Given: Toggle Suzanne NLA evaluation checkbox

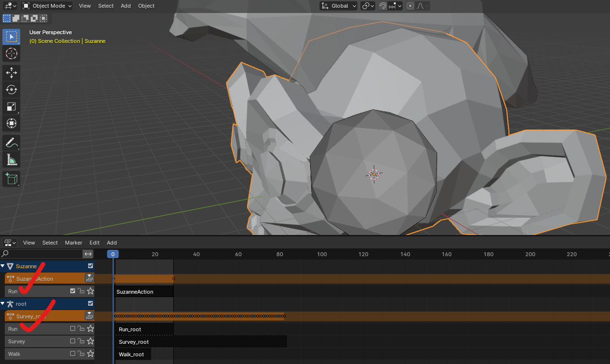Looking at the screenshot, I should click(x=90, y=266).
